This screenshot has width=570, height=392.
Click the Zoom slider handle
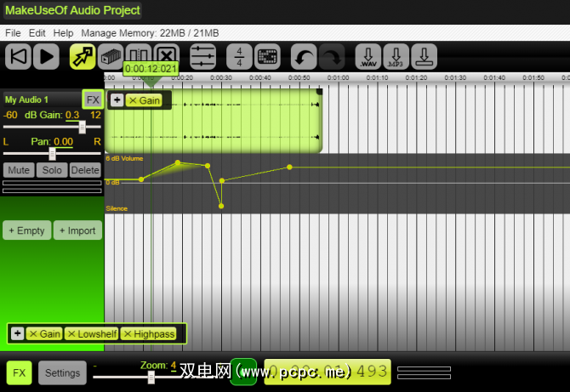coord(151,378)
